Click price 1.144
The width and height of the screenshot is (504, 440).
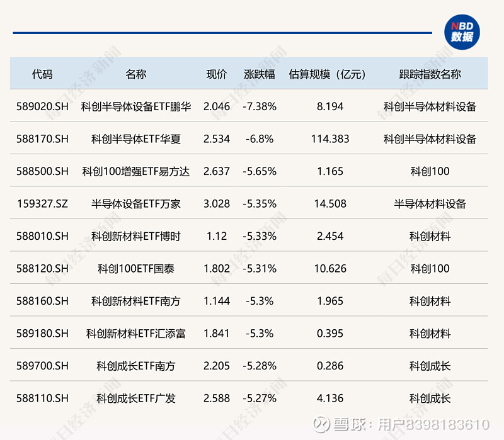coord(217,301)
